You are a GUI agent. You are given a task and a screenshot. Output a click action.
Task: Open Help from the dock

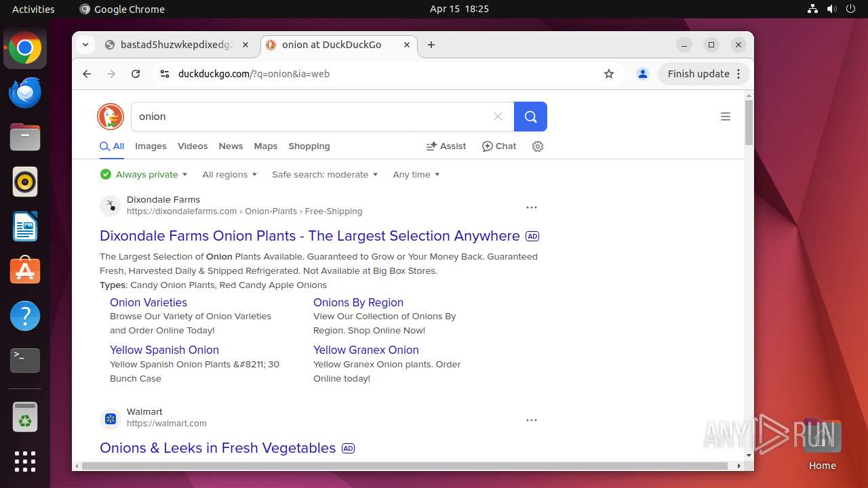[x=25, y=316]
